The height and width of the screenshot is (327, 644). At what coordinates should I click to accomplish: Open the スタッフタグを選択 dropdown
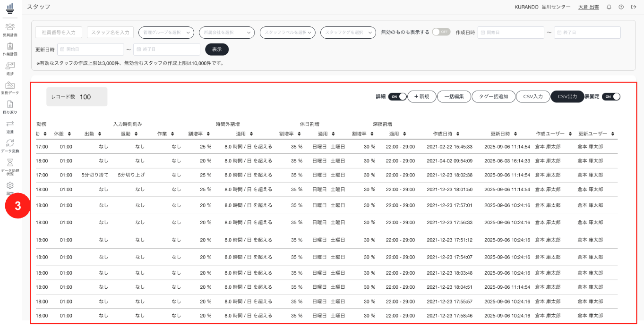(348, 33)
